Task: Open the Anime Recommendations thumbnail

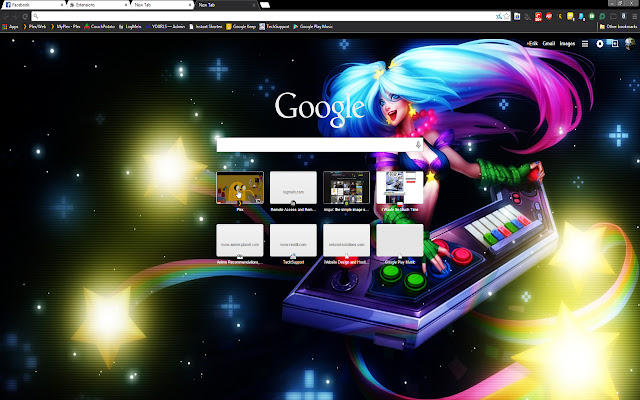Action: (240, 240)
